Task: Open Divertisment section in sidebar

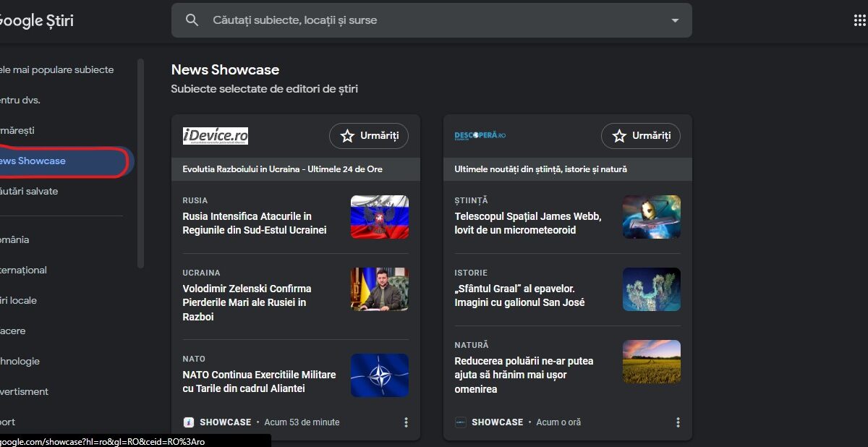Action: tap(24, 392)
